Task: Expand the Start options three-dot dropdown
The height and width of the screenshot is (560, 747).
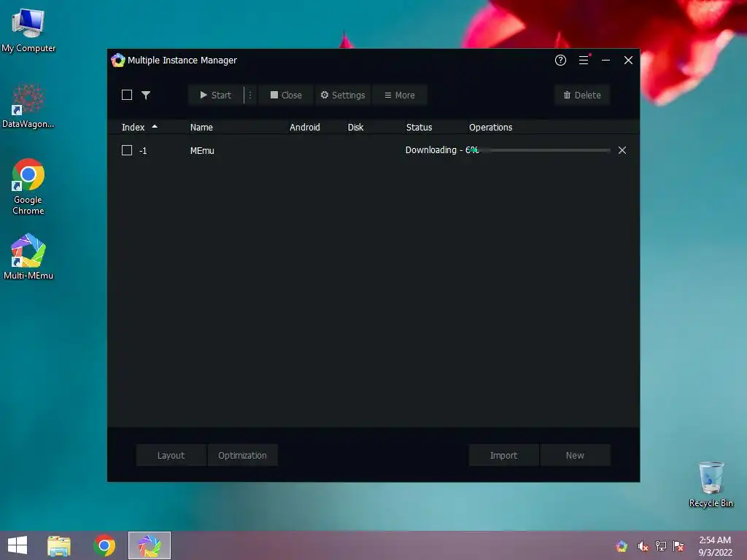Action: click(250, 96)
